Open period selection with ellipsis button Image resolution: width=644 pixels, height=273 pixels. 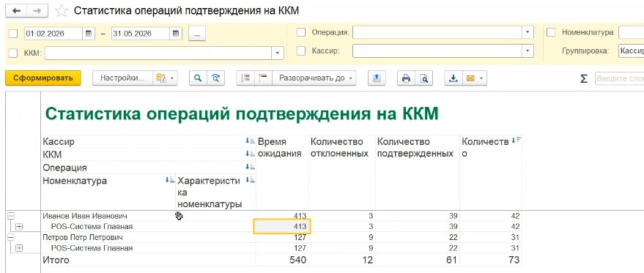pyautogui.click(x=197, y=34)
